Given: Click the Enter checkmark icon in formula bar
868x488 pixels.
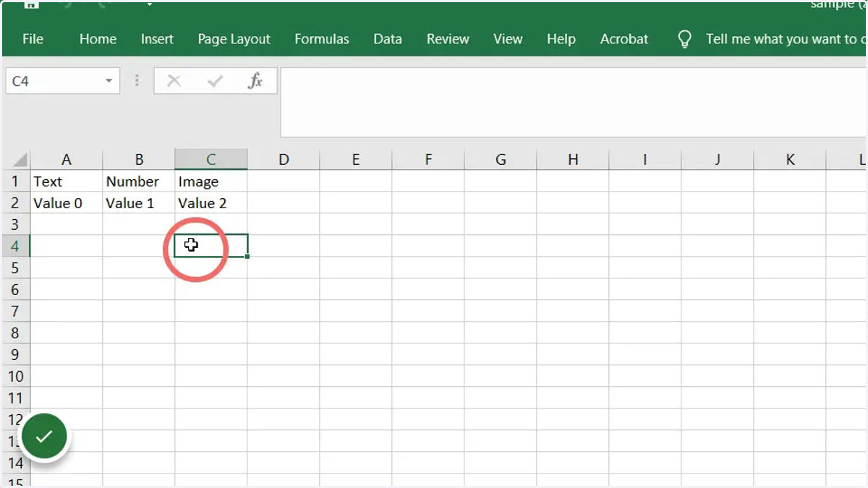Looking at the screenshot, I should (215, 81).
